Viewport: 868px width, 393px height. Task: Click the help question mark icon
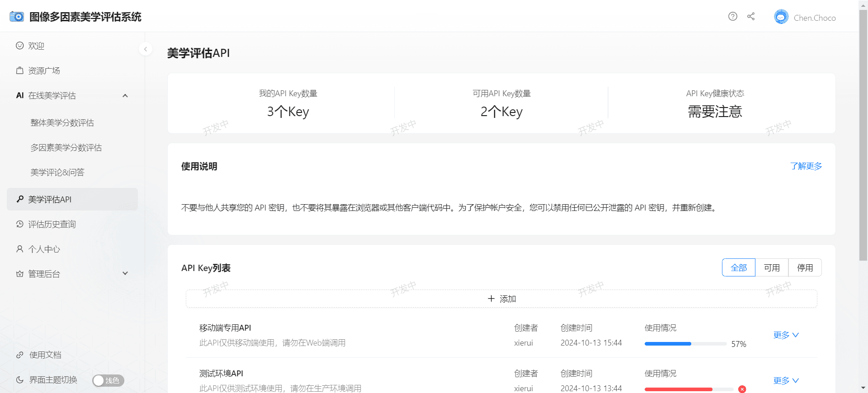click(x=732, y=17)
